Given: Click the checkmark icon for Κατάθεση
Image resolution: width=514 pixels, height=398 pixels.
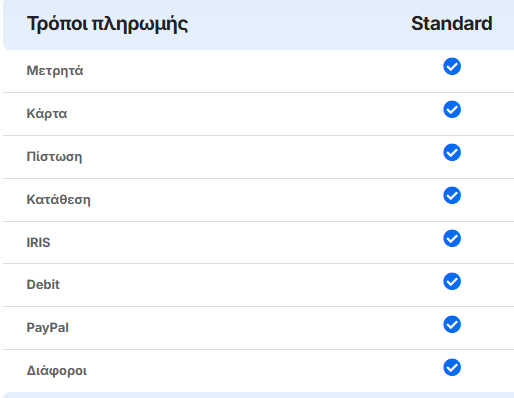Looking at the screenshot, I should click(452, 195).
